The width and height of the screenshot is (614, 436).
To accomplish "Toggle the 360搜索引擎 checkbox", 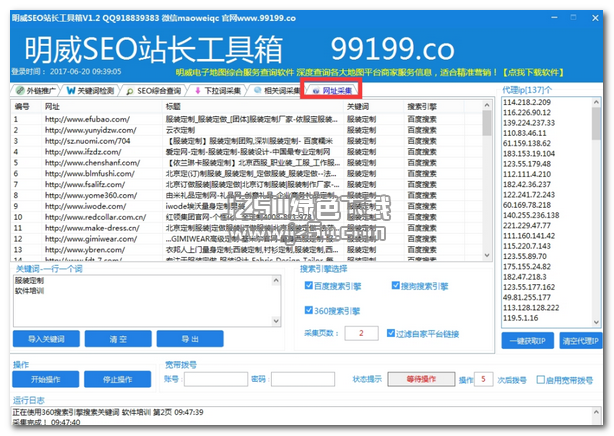I will pos(309,310).
